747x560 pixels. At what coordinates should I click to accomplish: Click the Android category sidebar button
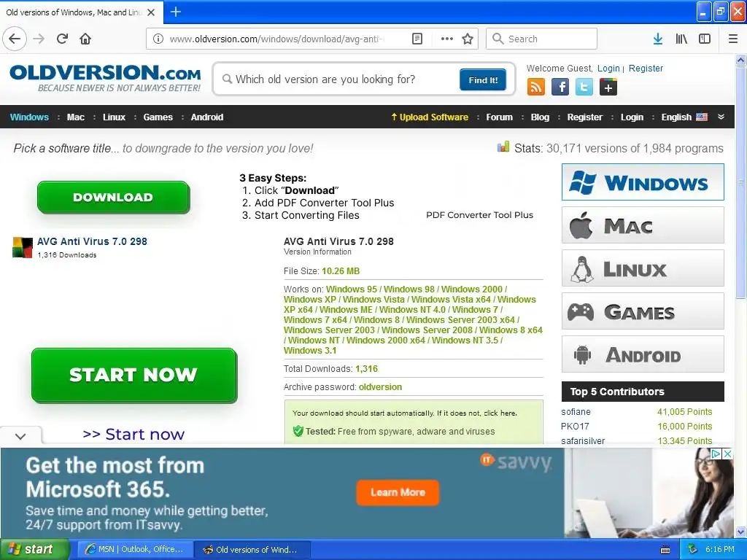(x=643, y=354)
